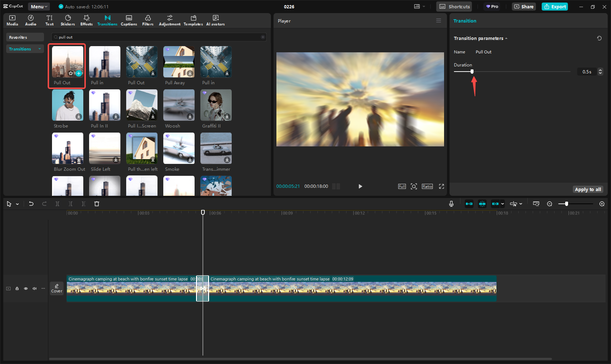The width and height of the screenshot is (611, 364).
Task: Enter fullscreen preview in the player
Action: [442, 186]
